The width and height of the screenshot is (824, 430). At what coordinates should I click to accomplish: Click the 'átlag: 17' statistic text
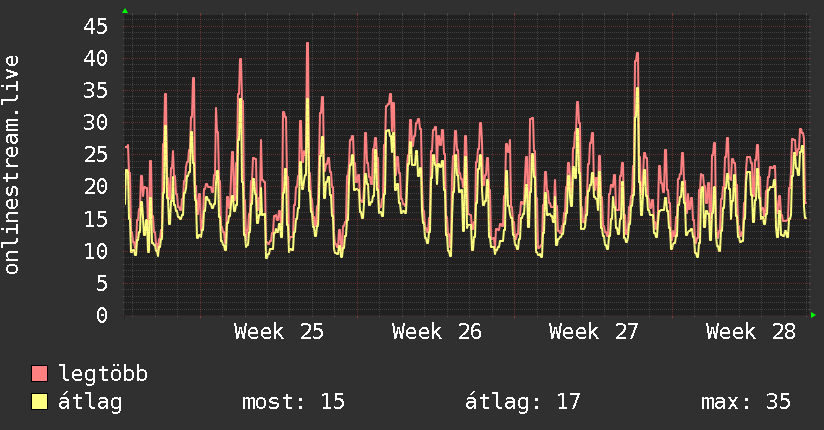click(523, 402)
